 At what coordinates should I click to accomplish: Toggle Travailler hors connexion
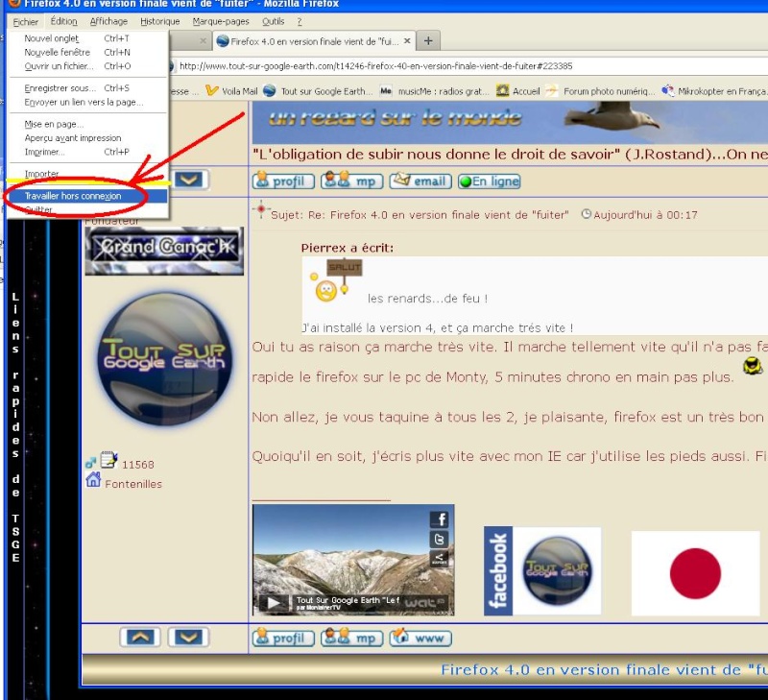pyautogui.click(x=88, y=196)
